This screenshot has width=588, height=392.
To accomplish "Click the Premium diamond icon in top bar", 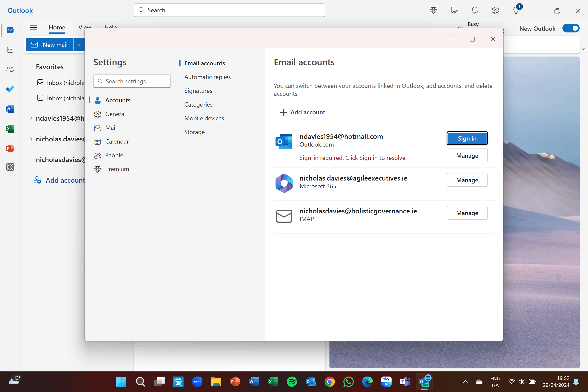I will pyautogui.click(x=433, y=10).
